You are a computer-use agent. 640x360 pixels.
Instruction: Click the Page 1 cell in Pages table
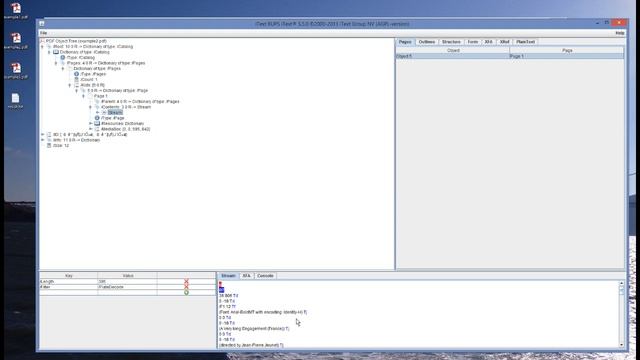(x=567, y=56)
